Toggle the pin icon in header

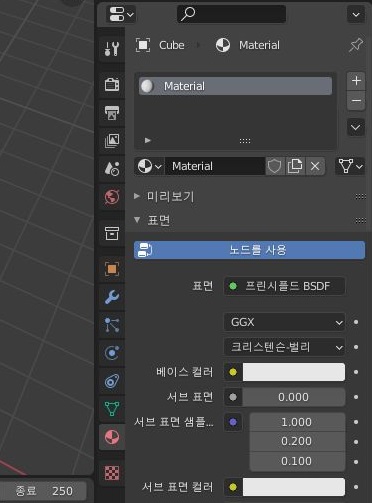click(355, 45)
